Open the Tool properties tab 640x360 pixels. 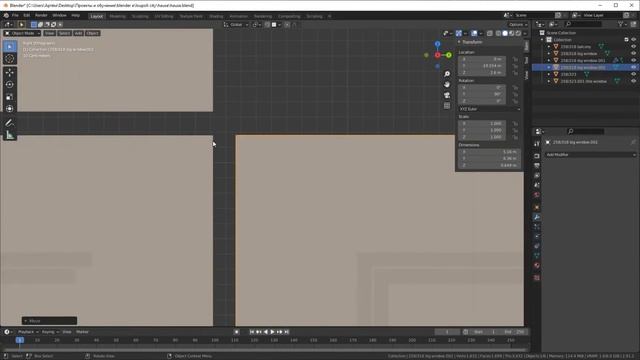coord(537,144)
